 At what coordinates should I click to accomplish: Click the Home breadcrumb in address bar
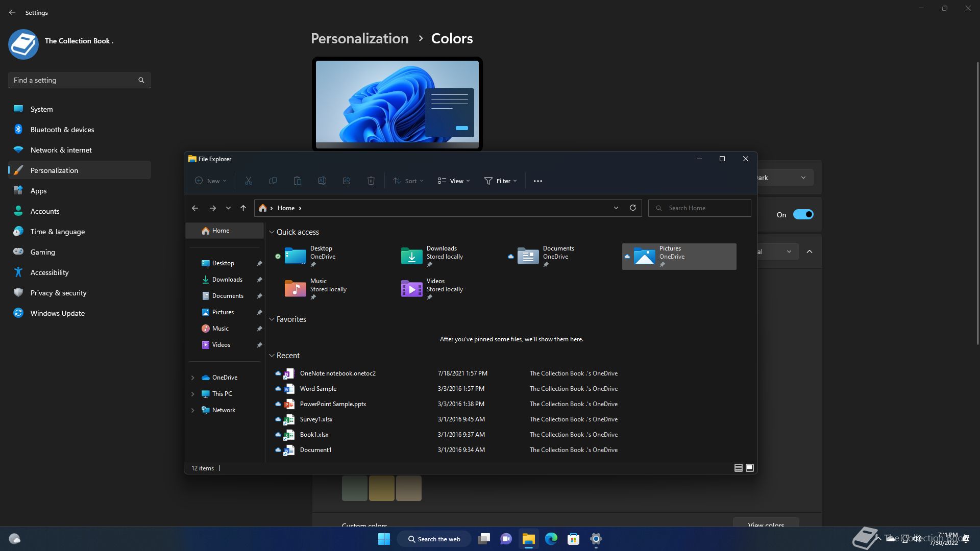pyautogui.click(x=286, y=208)
